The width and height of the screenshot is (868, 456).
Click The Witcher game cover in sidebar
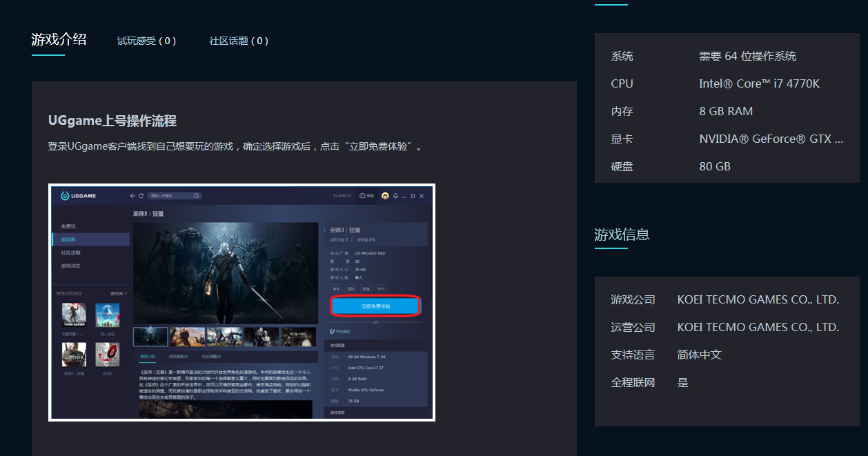pyautogui.click(x=74, y=355)
